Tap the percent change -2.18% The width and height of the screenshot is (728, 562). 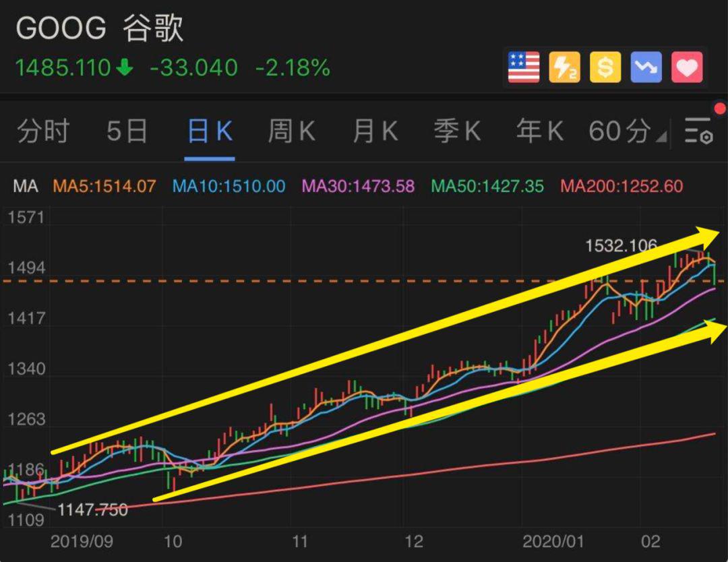[x=293, y=68]
